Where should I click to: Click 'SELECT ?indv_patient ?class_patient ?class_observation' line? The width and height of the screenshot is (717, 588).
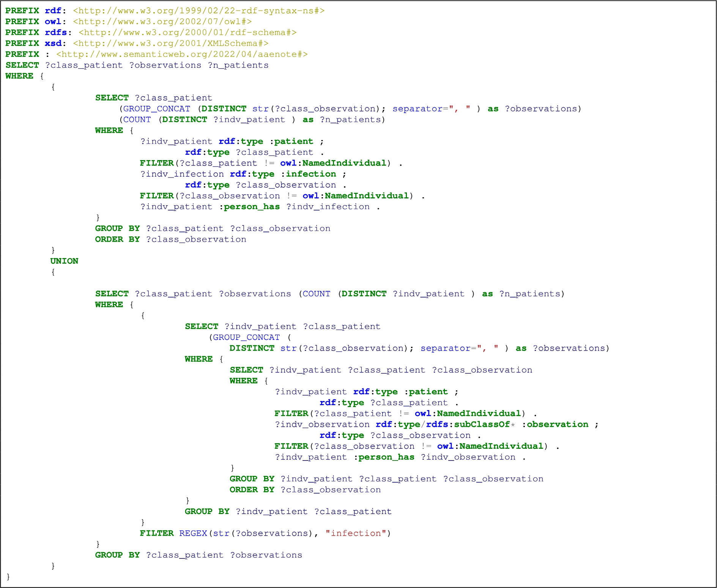point(381,370)
